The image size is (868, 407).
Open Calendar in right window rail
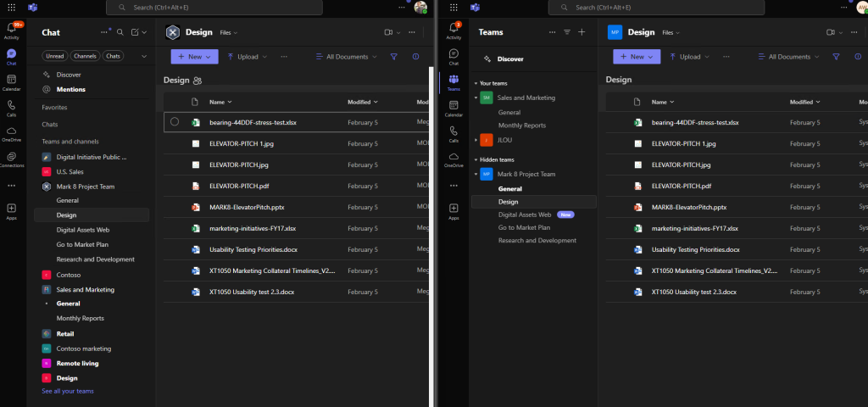(x=453, y=109)
